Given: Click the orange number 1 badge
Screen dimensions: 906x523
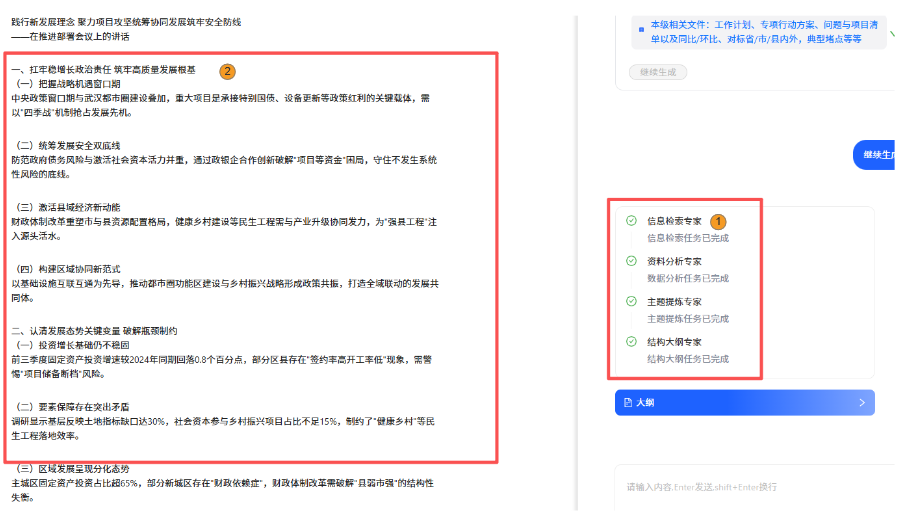Looking at the screenshot, I should 718,220.
